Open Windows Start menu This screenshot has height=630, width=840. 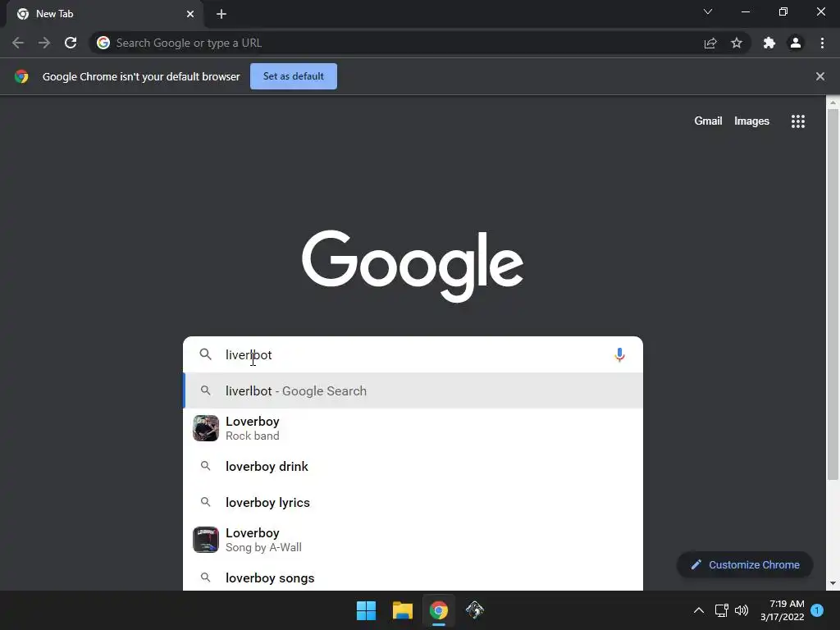(367, 610)
